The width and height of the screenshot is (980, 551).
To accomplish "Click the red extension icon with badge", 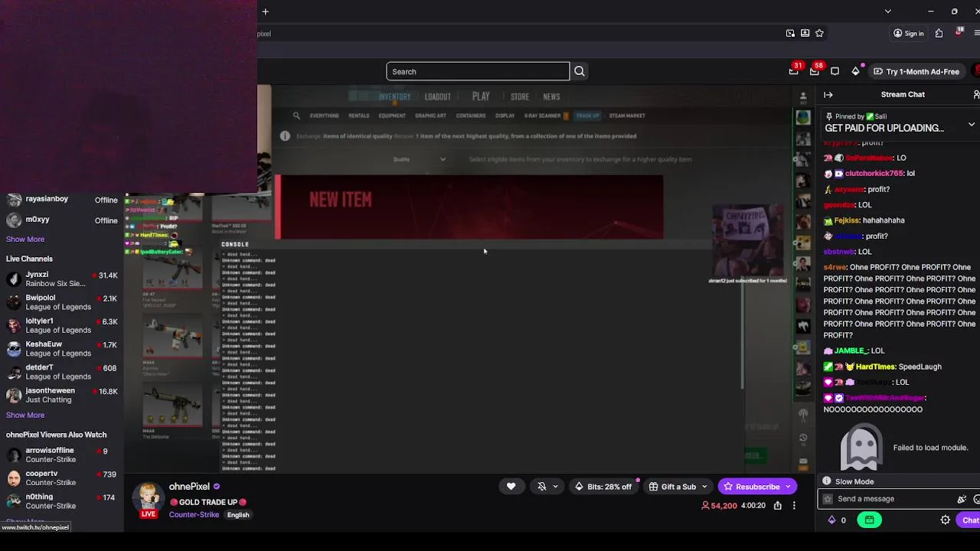I will pos(959,33).
